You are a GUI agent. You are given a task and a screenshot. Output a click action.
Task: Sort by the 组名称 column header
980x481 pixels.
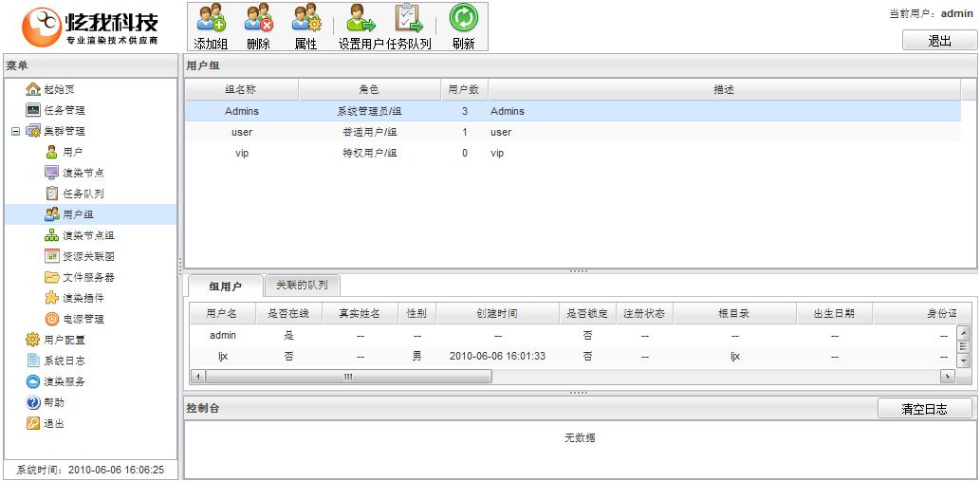click(241, 89)
